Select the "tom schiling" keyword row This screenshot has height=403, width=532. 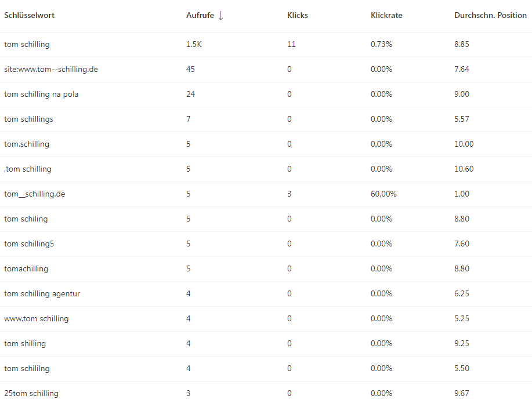tap(26, 219)
